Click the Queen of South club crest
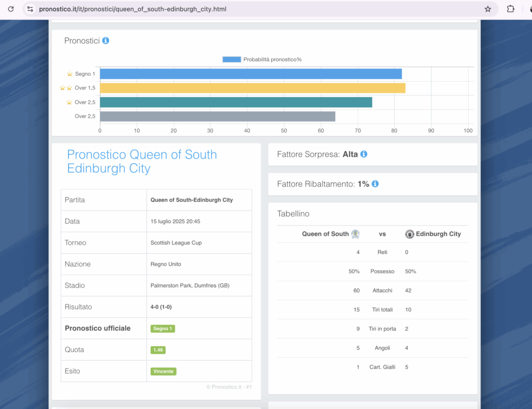The width and height of the screenshot is (532, 409). point(355,234)
